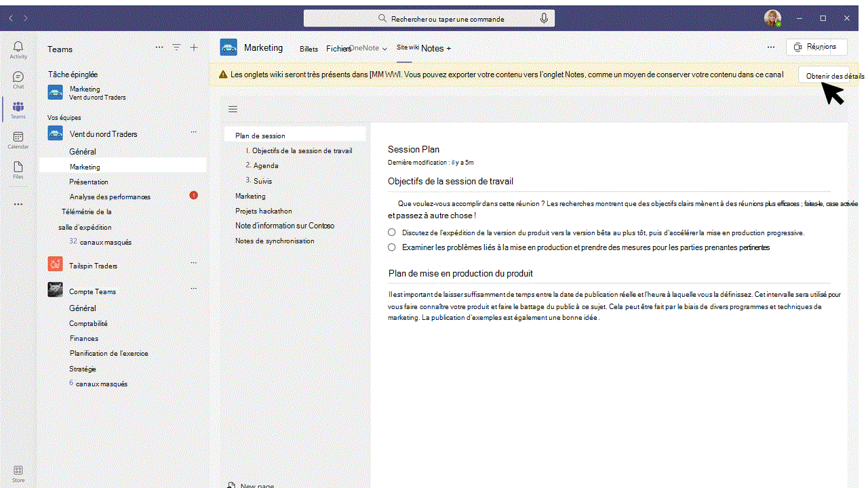The height and width of the screenshot is (488, 868).
Task: Go to Objectifs de la session de travail section
Action: (x=299, y=150)
